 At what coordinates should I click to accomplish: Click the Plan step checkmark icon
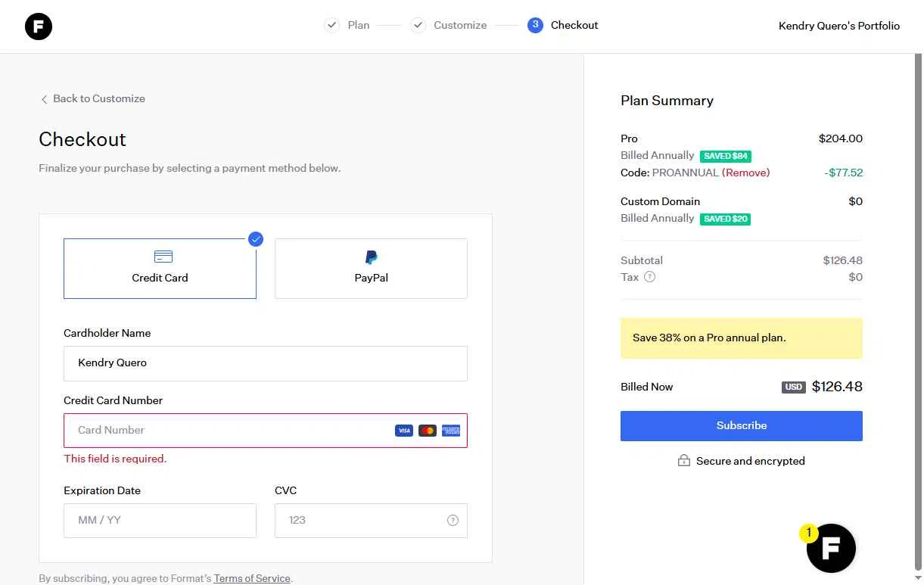(331, 25)
